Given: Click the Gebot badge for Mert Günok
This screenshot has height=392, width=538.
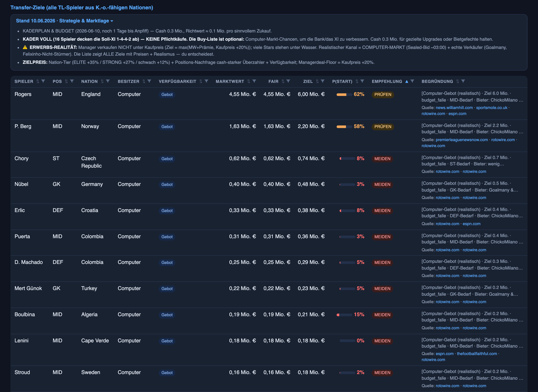Looking at the screenshot, I should pyautogui.click(x=167, y=289).
